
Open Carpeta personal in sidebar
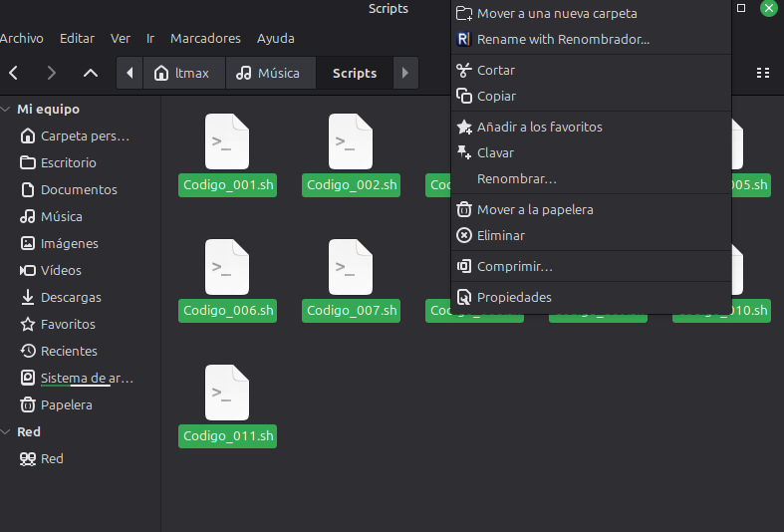tap(80, 136)
